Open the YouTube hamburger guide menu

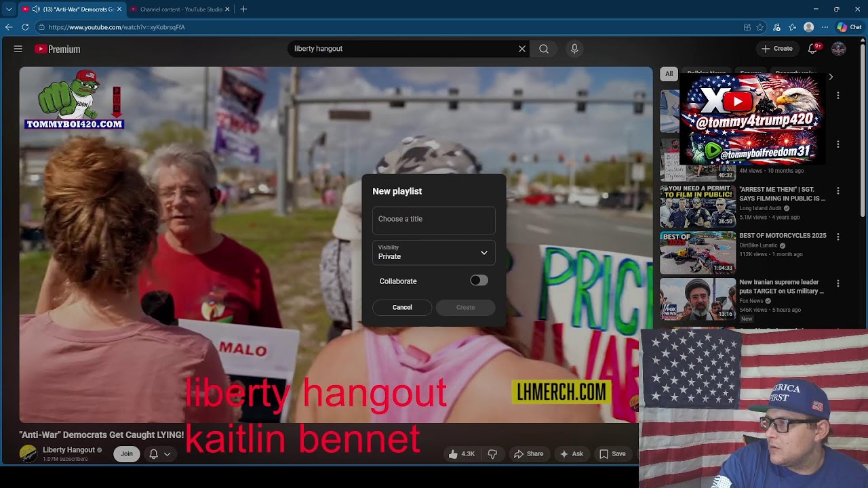click(x=18, y=49)
